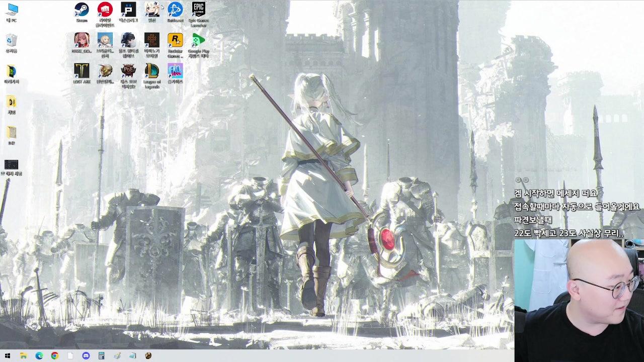Open Discord from the taskbar
The image size is (644, 362).
(x=86, y=355)
